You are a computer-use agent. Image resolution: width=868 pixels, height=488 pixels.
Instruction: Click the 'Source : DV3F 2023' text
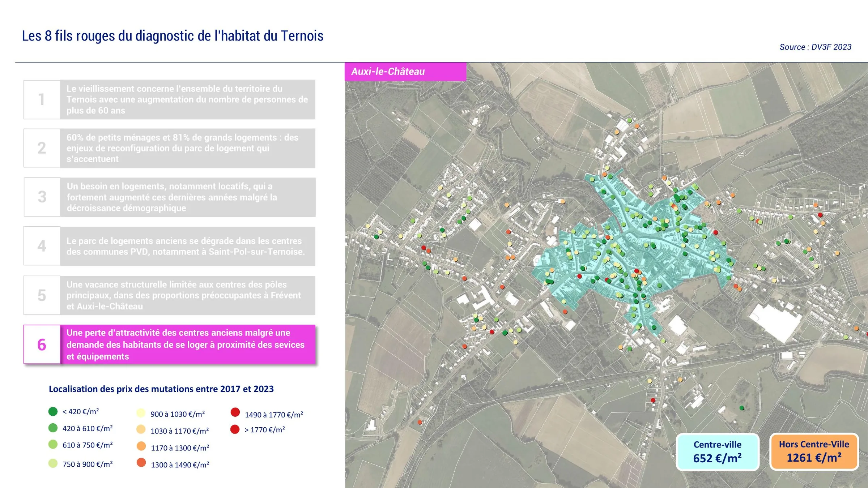[815, 47]
